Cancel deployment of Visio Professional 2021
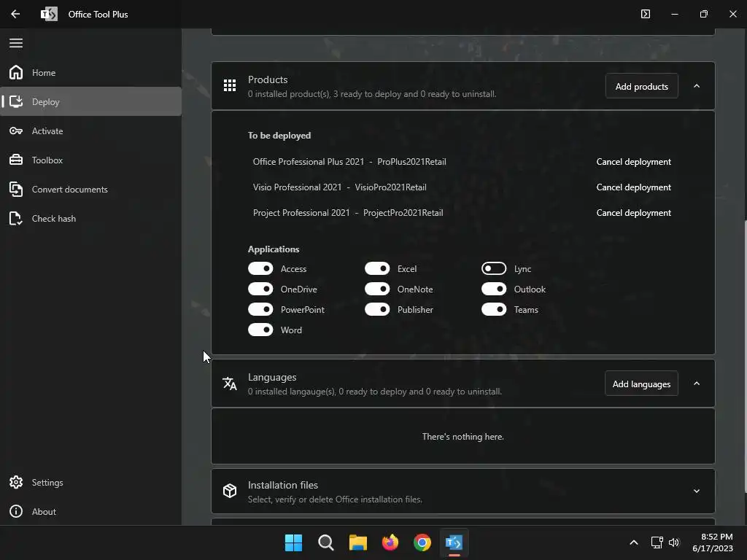Image resolution: width=747 pixels, height=560 pixels. [633, 187]
